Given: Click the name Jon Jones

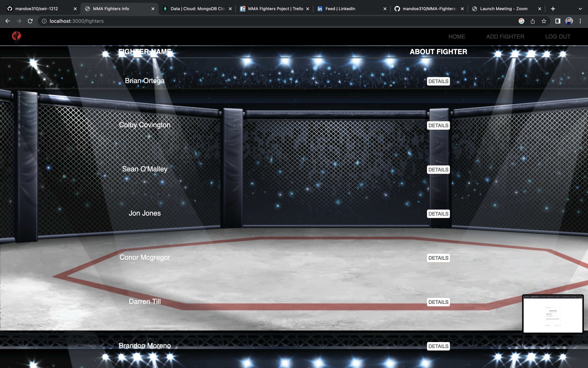Looking at the screenshot, I should (145, 213).
